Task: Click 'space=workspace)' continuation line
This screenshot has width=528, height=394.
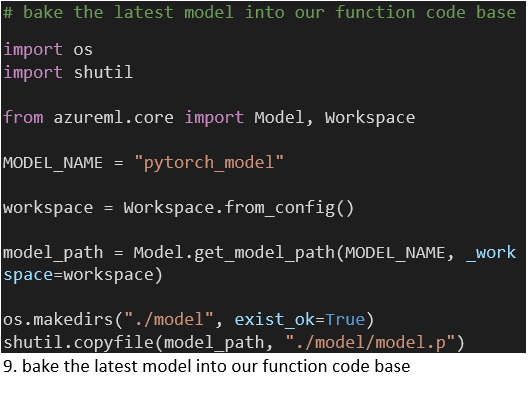Action: [83, 275]
